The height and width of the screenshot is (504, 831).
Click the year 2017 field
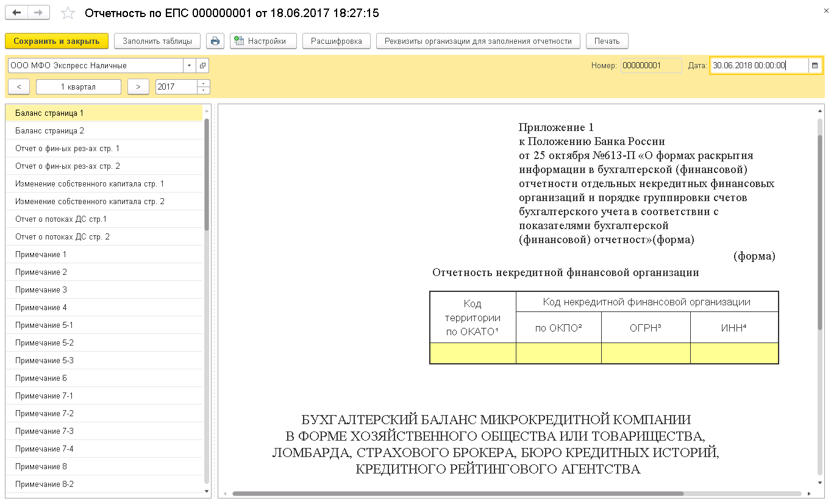click(176, 87)
